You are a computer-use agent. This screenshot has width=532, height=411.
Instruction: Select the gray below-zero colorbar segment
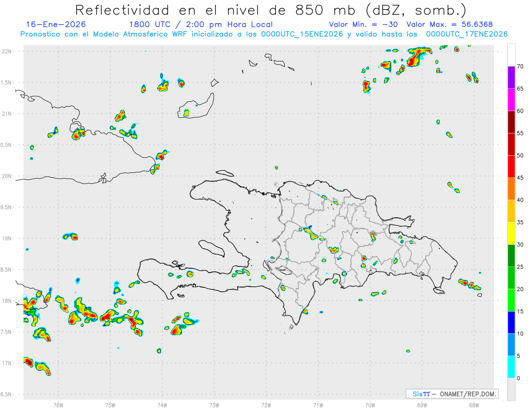[511, 389]
